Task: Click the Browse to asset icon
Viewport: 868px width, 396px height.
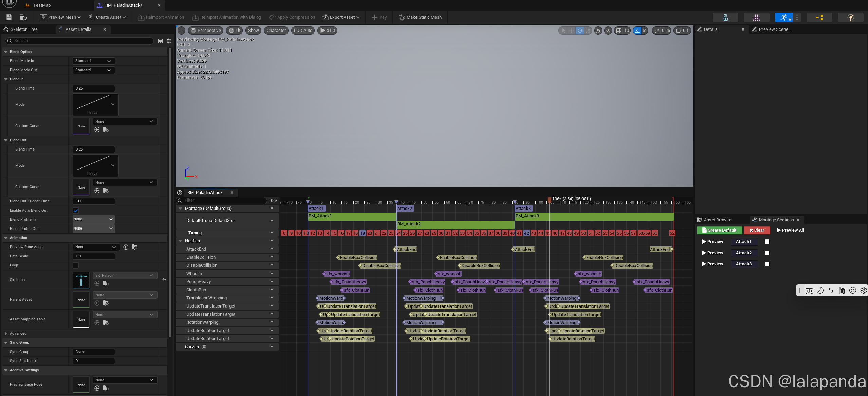Action: click(x=23, y=17)
